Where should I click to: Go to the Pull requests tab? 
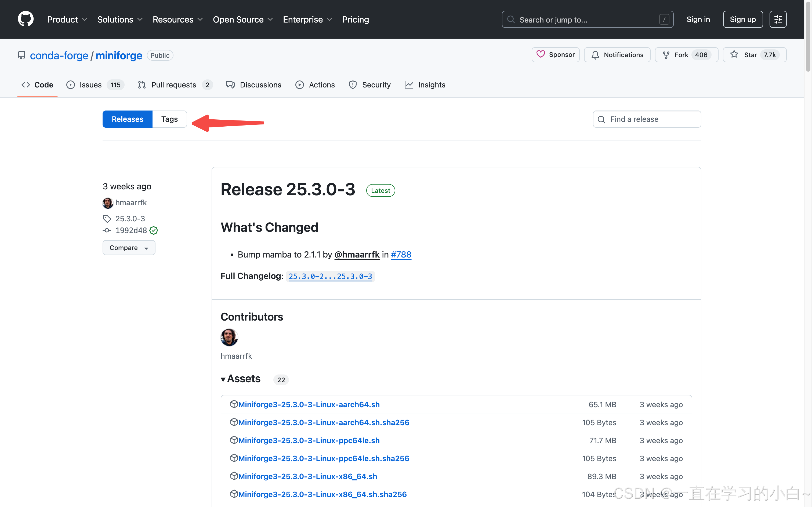[x=175, y=85]
